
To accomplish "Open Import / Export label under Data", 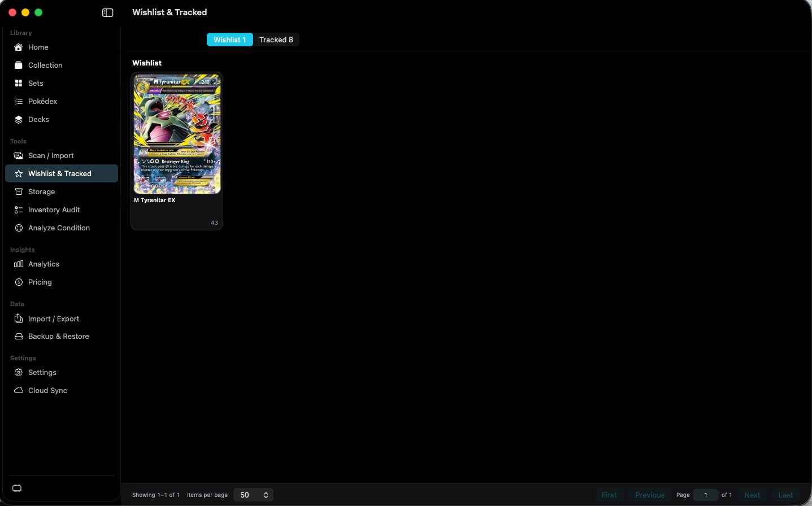I will click(54, 319).
